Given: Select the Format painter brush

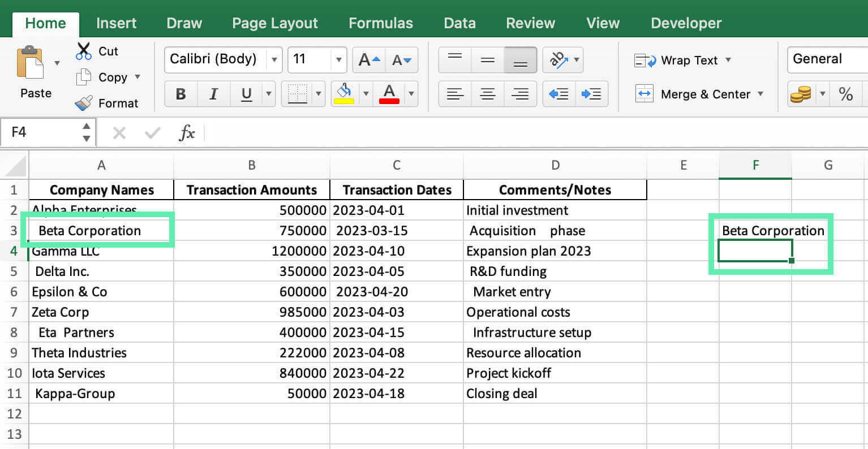Looking at the screenshot, I should pyautogui.click(x=84, y=103).
